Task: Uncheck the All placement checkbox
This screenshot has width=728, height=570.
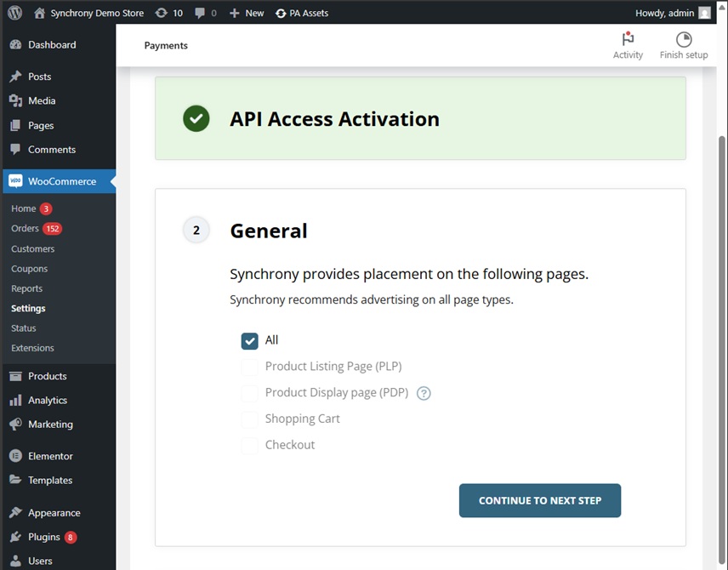Action: point(249,340)
